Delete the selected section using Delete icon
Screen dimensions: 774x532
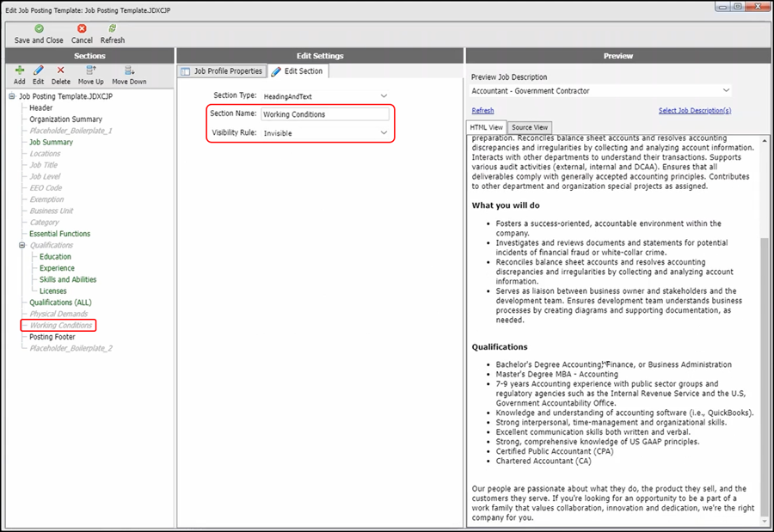[x=60, y=70]
